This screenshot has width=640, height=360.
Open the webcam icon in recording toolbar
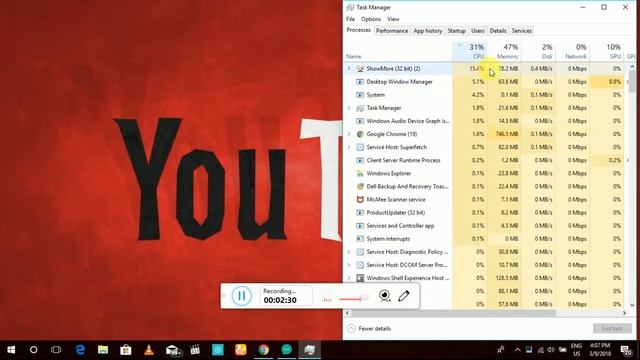click(x=384, y=296)
